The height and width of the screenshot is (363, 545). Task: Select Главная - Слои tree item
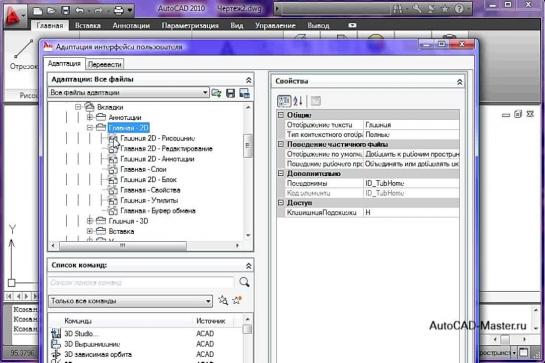(143, 169)
